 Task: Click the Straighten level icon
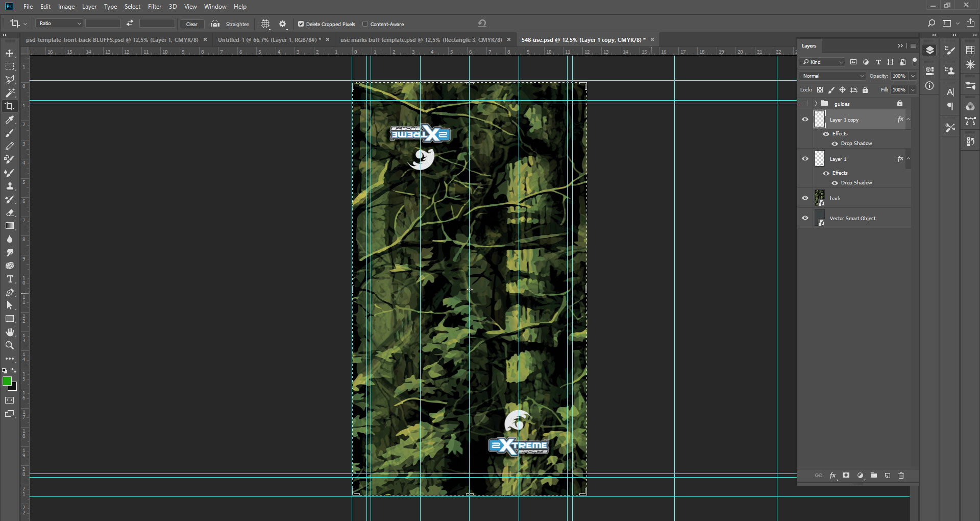click(x=215, y=24)
